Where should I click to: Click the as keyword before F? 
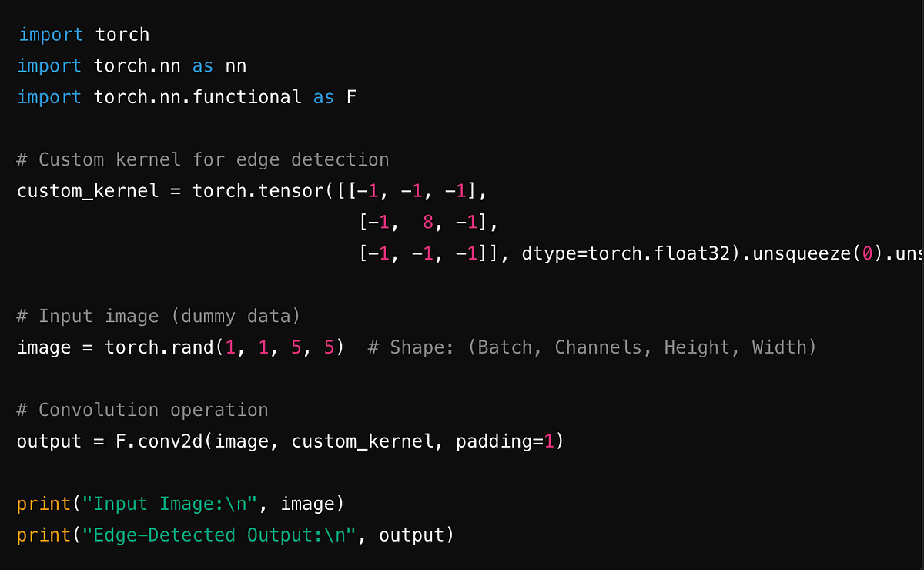[x=323, y=97]
